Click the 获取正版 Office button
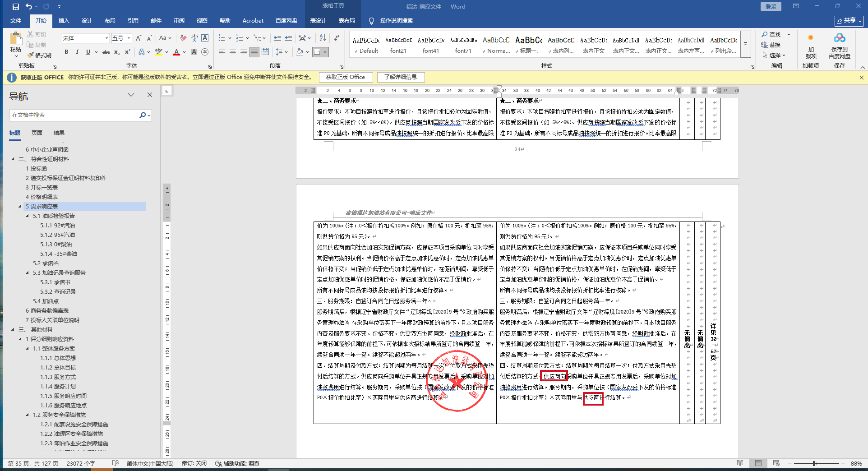Screen dimensions: 868x471 346,77
